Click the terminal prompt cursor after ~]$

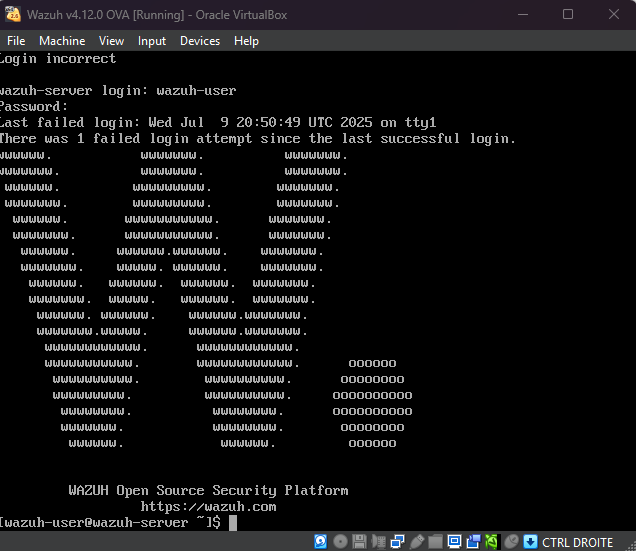coord(233,523)
